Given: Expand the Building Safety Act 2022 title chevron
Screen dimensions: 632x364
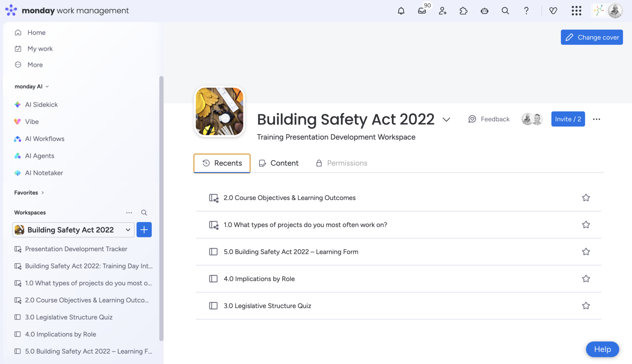Looking at the screenshot, I should (x=446, y=119).
